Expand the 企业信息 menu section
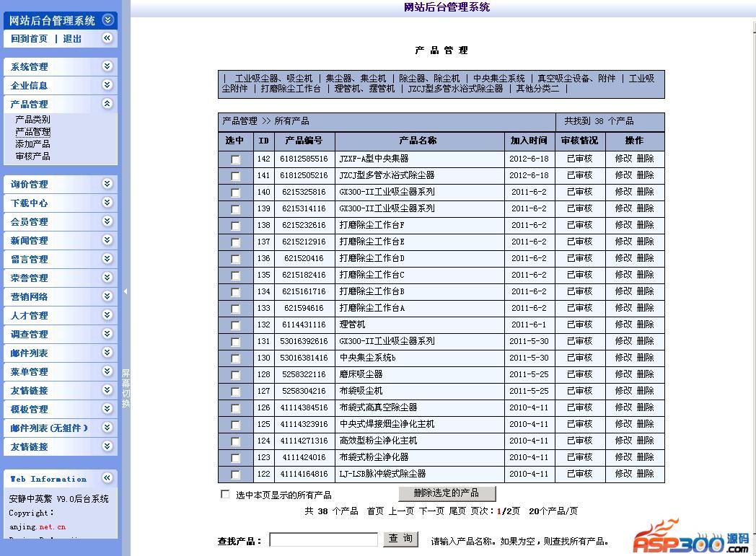756x556 pixels. click(107, 85)
